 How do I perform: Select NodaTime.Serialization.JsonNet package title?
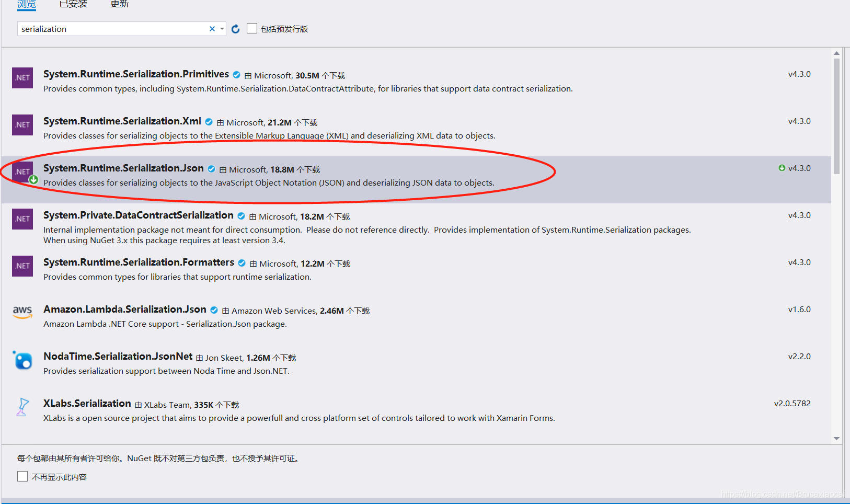tap(118, 357)
